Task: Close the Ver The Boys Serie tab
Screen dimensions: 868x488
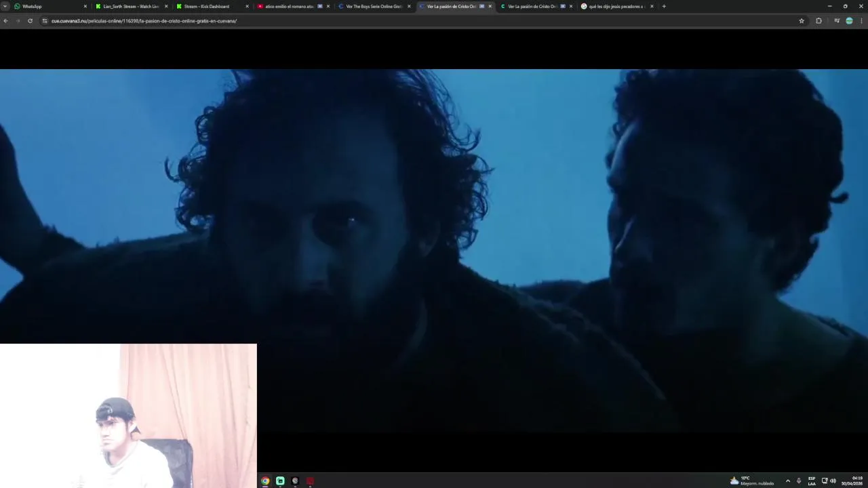Action: click(409, 6)
